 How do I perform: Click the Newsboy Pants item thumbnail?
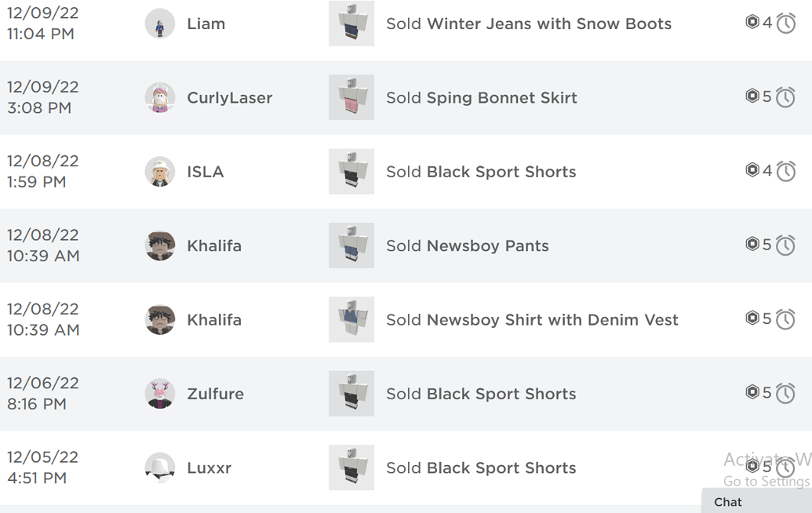pyautogui.click(x=351, y=245)
